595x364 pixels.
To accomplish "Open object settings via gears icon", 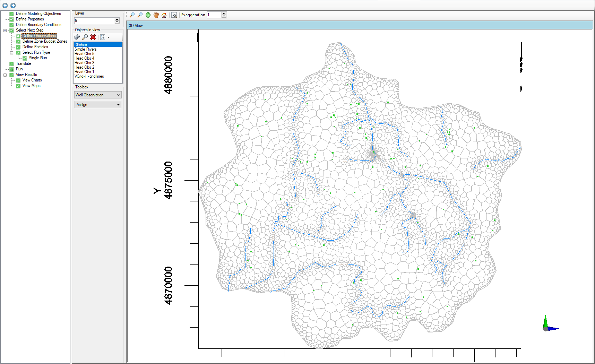I will pos(77,37).
